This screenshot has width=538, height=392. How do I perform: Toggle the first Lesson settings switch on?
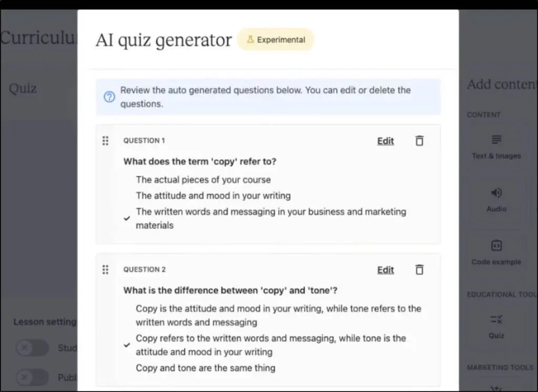click(32, 348)
